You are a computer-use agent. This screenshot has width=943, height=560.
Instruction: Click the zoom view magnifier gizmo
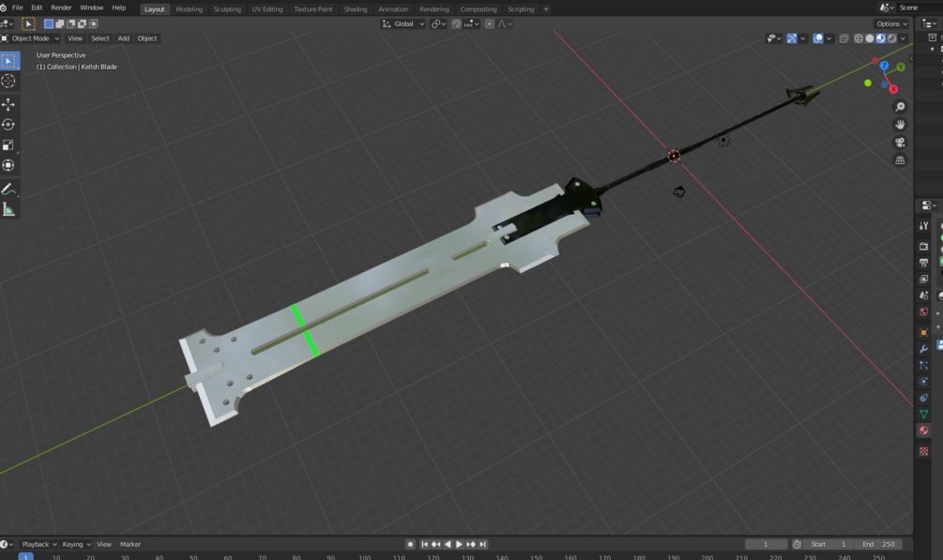click(900, 107)
